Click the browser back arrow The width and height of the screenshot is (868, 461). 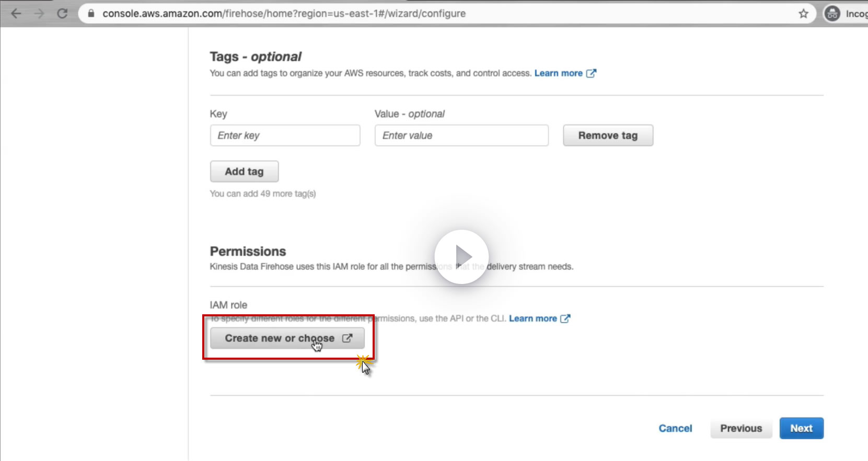click(x=16, y=14)
